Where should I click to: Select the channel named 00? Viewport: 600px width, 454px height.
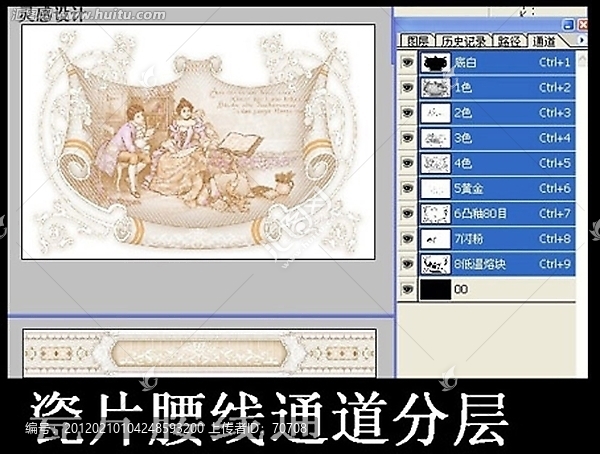pyautogui.click(x=461, y=289)
